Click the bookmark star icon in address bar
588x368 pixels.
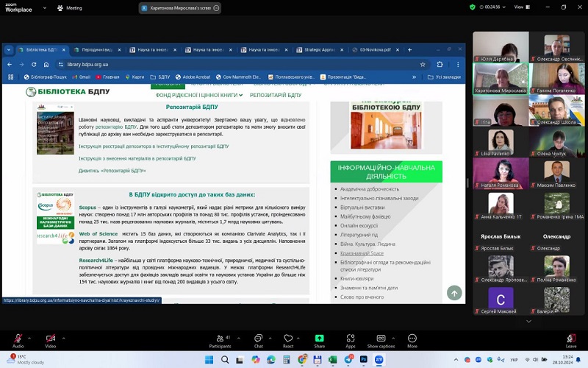click(x=423, y=65)
